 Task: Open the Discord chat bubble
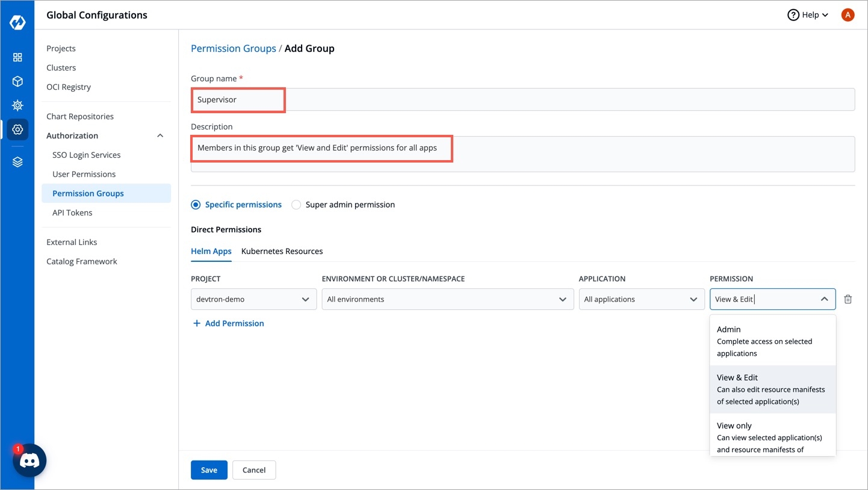click(x=29, y=461)
